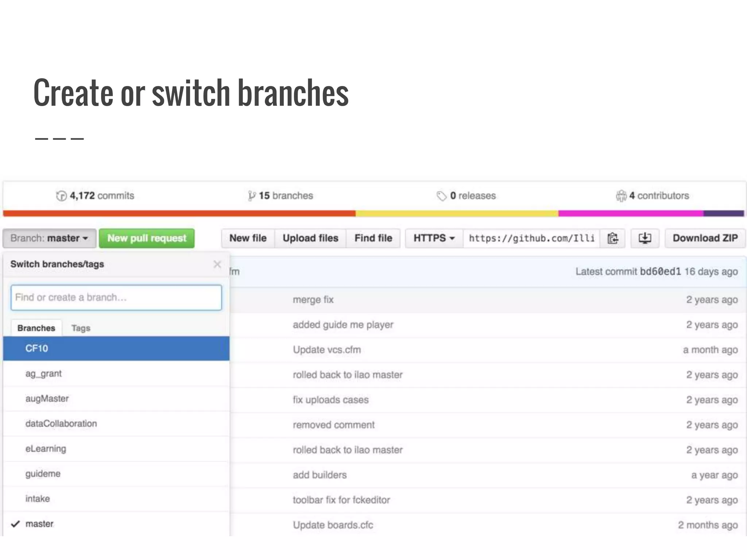Open the latest commit bd60ed1 link
The image size is (747, 560).
tap(660, 272)
